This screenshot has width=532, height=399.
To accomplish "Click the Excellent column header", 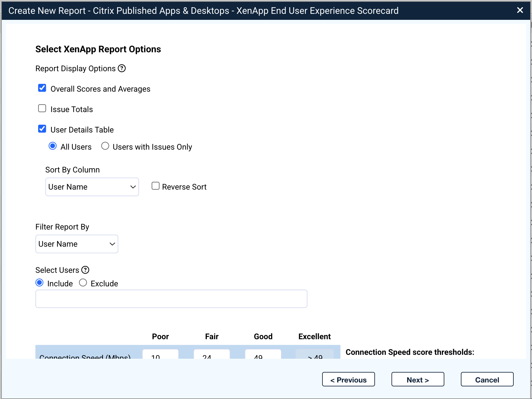I will [315, 337].
